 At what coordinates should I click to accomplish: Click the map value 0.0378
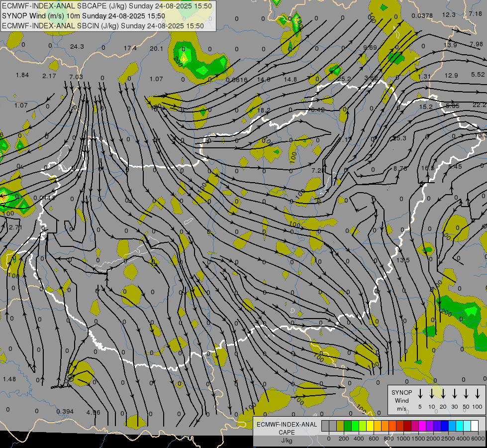(x=422, y=15)
